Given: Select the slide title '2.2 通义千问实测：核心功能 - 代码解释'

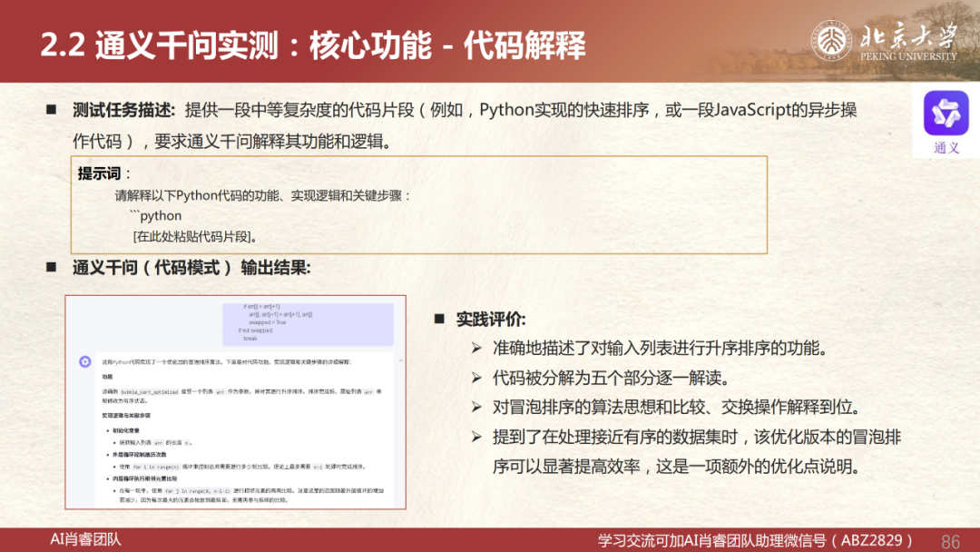Looking at the screenshot, I should 313,45.
